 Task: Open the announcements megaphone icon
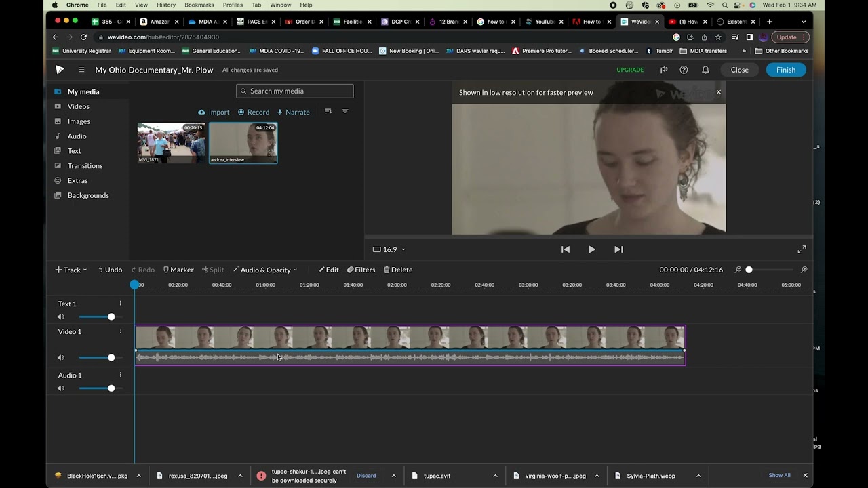(663, 70)
